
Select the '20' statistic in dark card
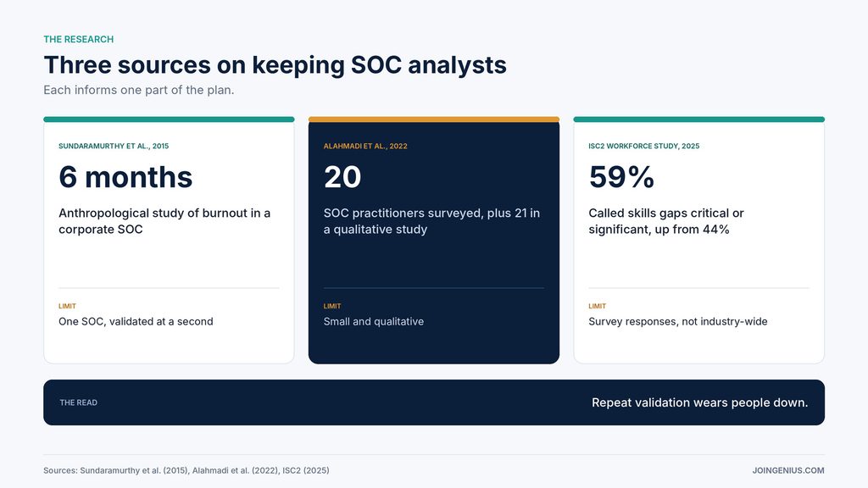342,177
